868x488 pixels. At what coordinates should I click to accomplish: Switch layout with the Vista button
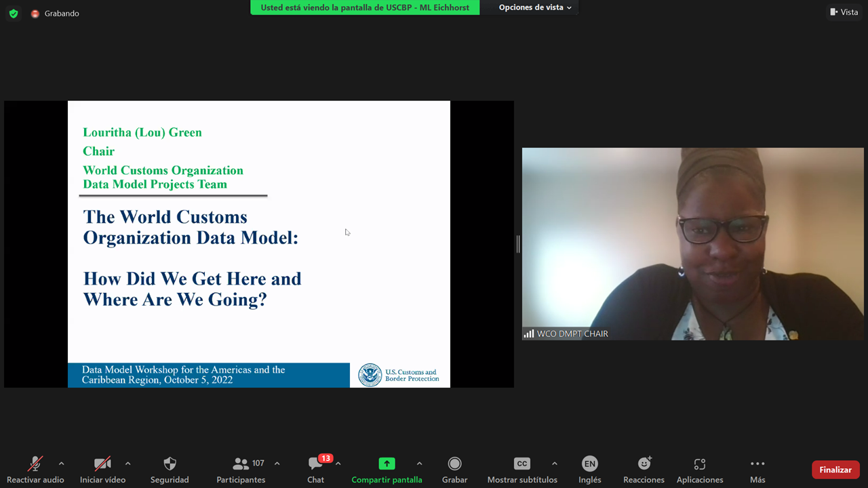click(844, 12)
